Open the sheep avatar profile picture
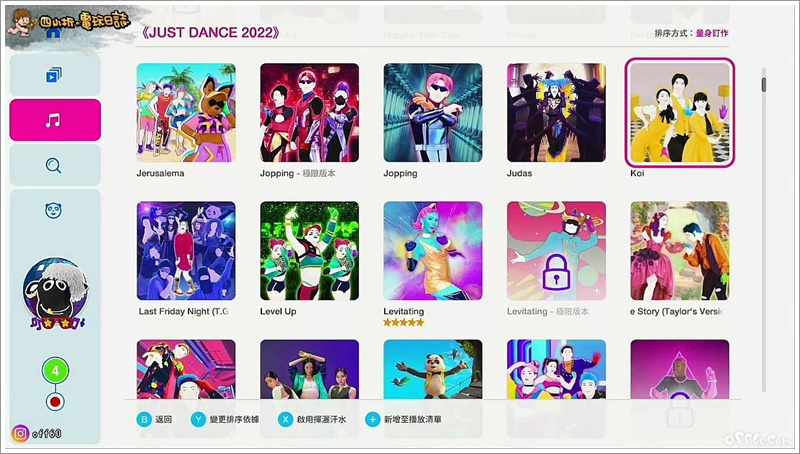This screenshot has width=800, height=454. pos(55,292)
